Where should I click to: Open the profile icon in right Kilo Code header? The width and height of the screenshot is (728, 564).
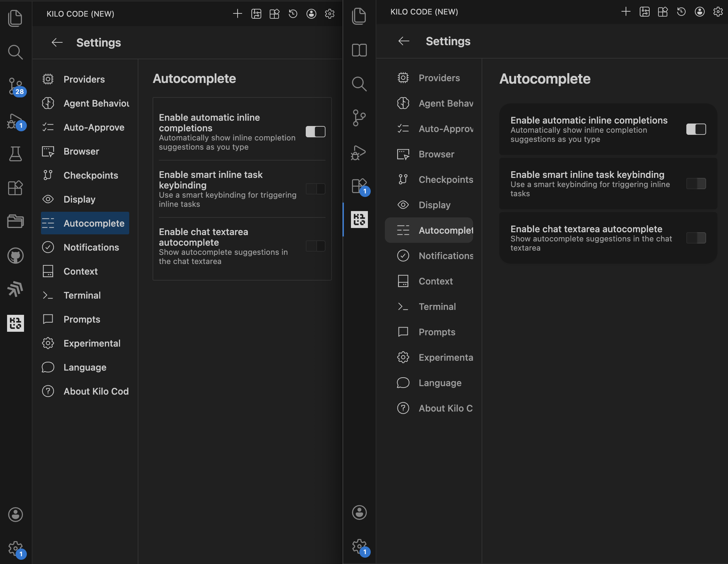[699, 12]
